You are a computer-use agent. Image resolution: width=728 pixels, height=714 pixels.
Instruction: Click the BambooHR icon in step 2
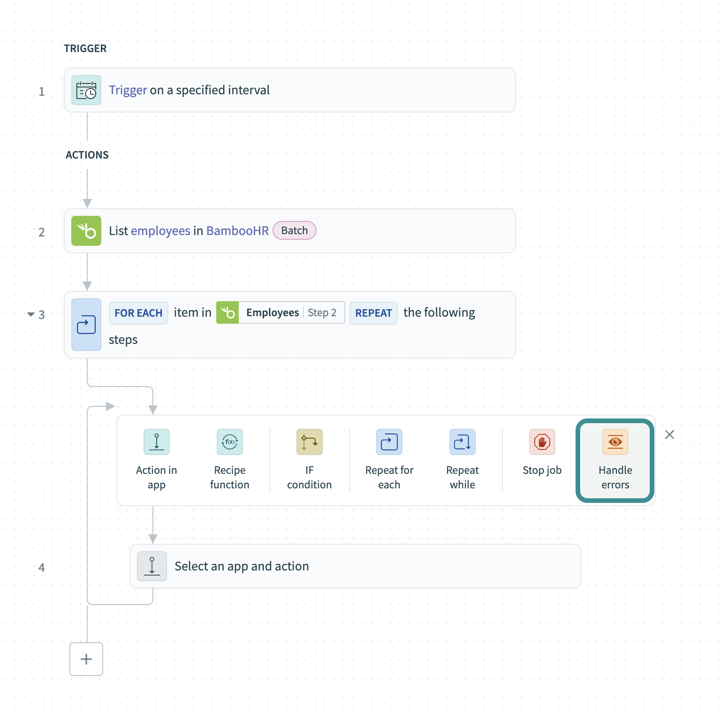pos(86,231)
